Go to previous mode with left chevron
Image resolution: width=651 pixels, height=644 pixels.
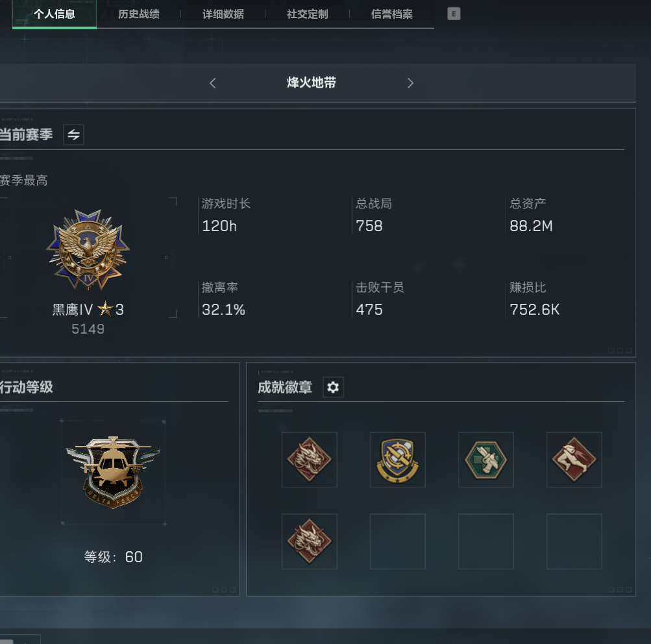(x=213, y=83)
